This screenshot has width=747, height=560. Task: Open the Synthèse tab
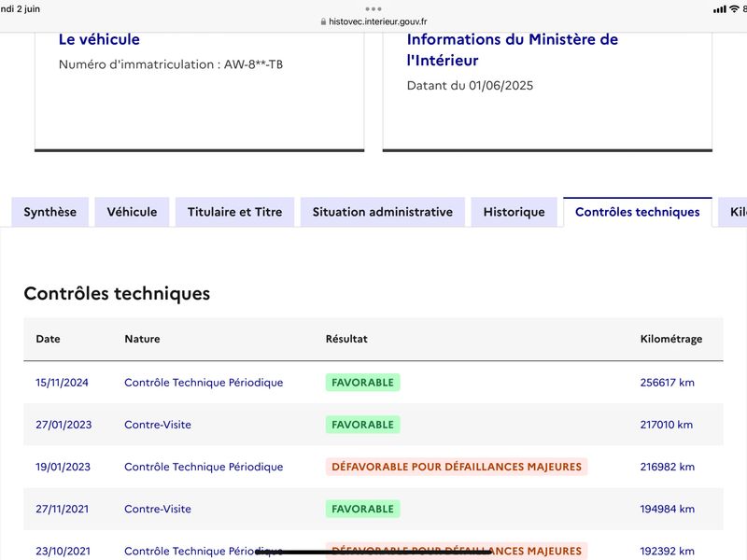click(50, 212)
